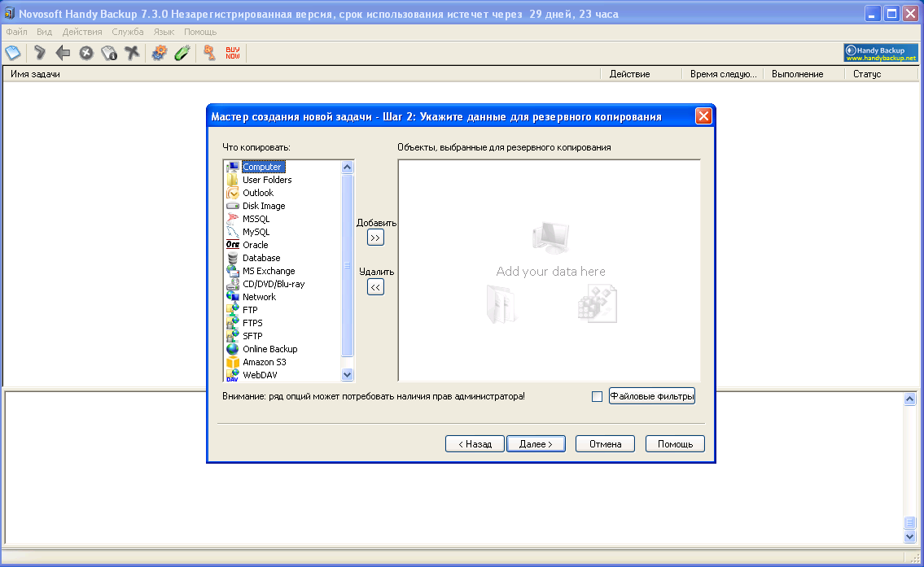Open the Файл menu
924x567 pixels.
(x=16, y=32)
